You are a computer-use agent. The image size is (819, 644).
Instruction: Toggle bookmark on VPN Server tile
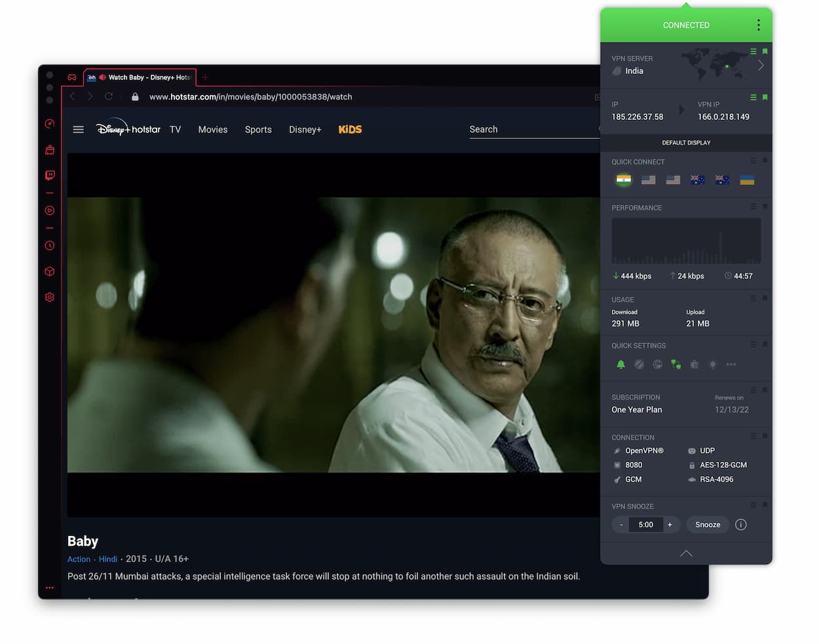pyautogui.click(x=765, y=51)
